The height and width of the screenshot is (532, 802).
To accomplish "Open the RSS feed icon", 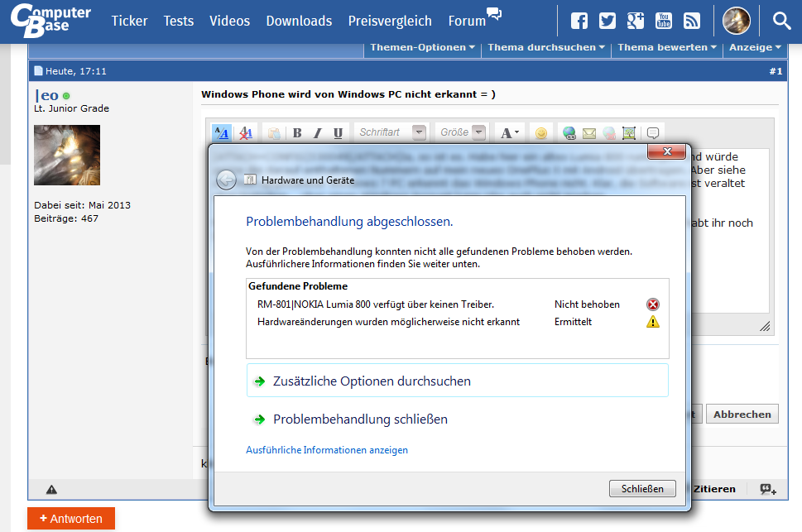I will 692,21.
